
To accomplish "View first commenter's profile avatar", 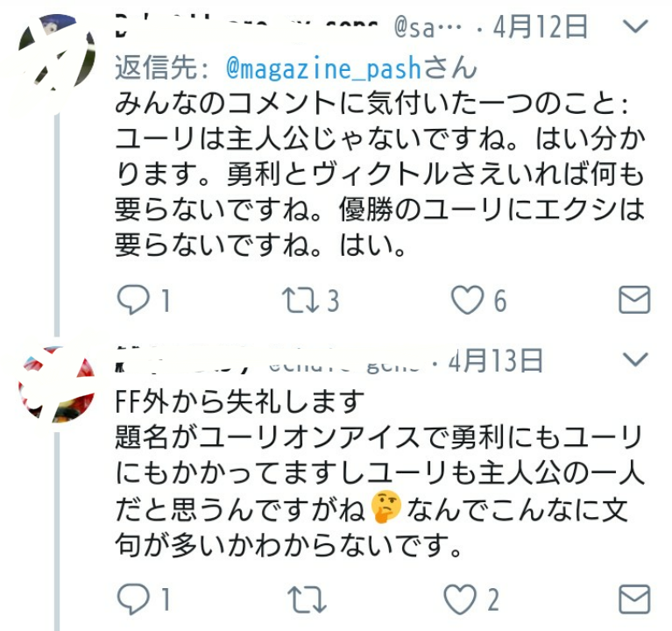I will (57, 53).
